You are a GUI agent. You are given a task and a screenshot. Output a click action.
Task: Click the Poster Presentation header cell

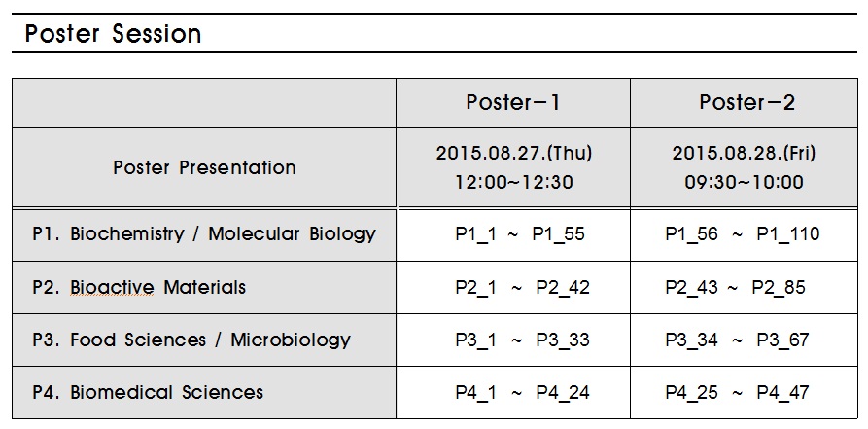pos(204,167)
